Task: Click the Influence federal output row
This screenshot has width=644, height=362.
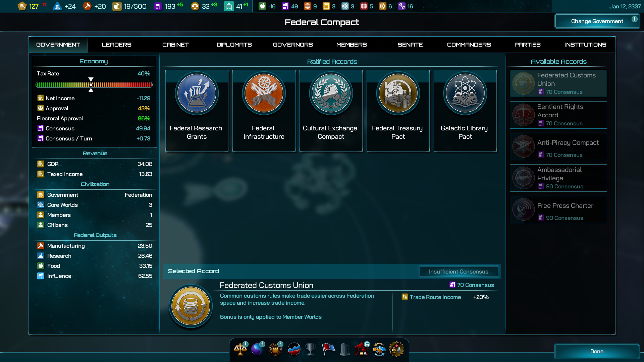Action: coord(95,276)
